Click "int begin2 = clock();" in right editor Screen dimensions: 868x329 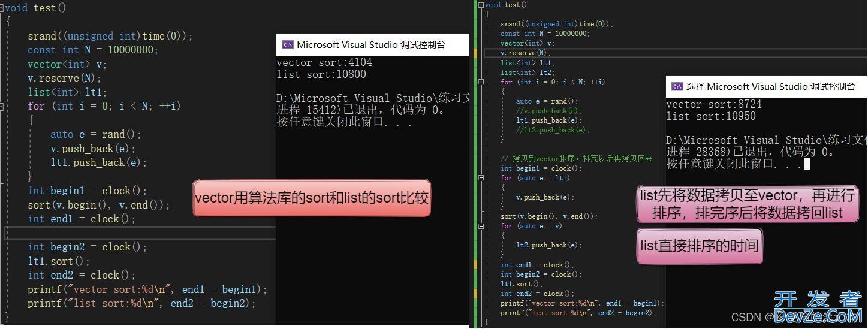click(541, 274)
